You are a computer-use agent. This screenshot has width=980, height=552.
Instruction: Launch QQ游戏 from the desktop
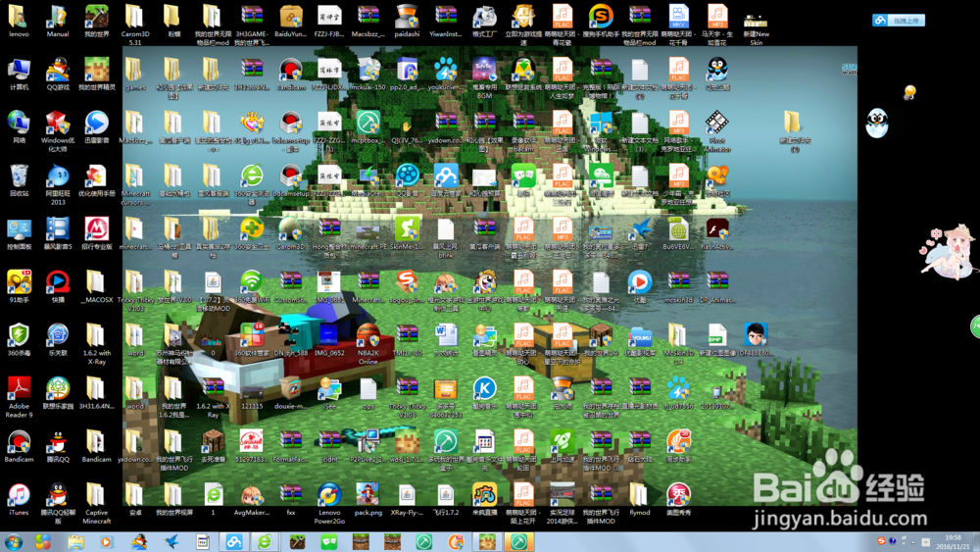pyautogui.click(x=58, y=70)
